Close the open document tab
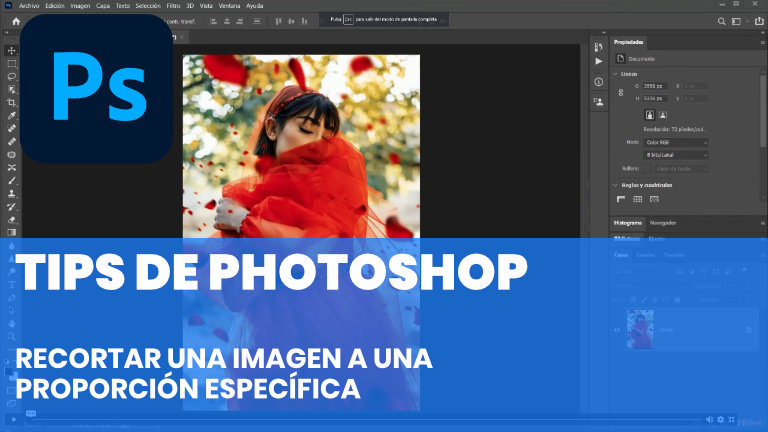This screenshot has height=432, width=768. 182,37
